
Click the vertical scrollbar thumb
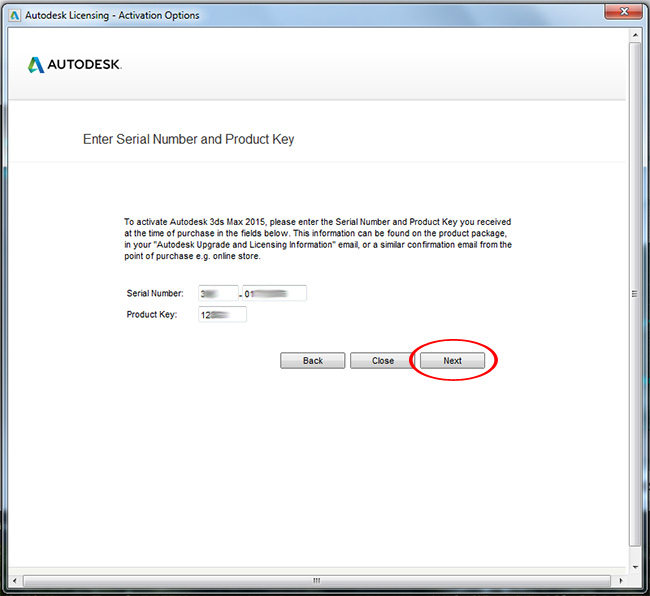(x=635, y=294)
